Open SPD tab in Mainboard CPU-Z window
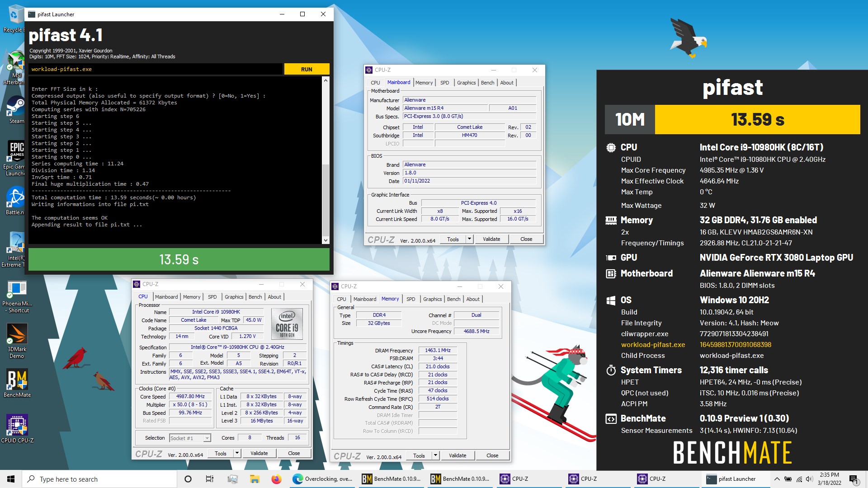The height and width of the screenshot is (488, 868). (x=445, y=83)
